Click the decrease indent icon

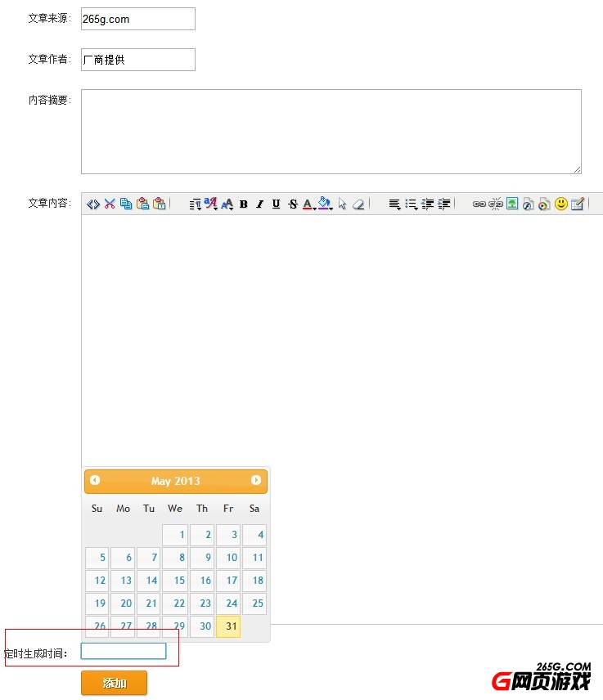coord(427,204)
